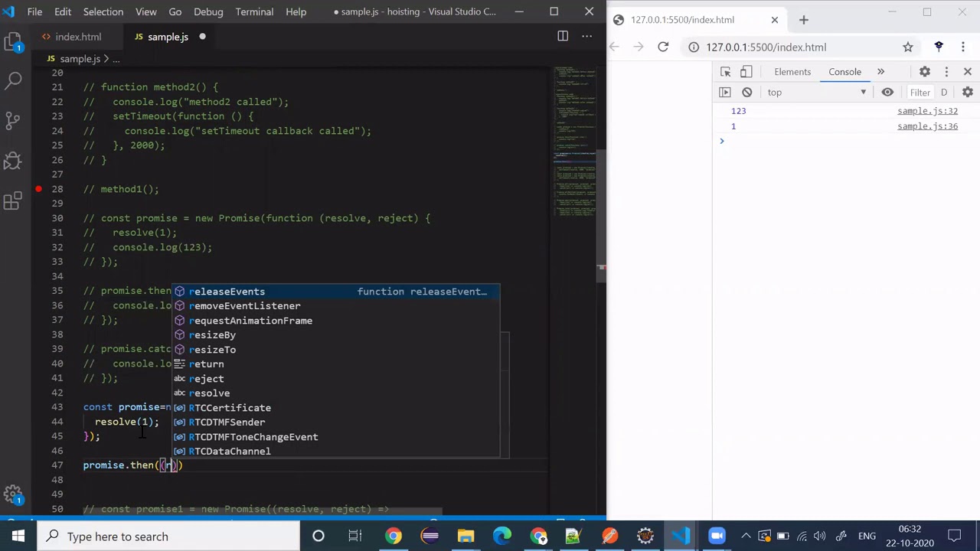This screenshot has width=980, height=551.
Task: Choose RTCCertificate suggestion
Action: tap(336, 408)
